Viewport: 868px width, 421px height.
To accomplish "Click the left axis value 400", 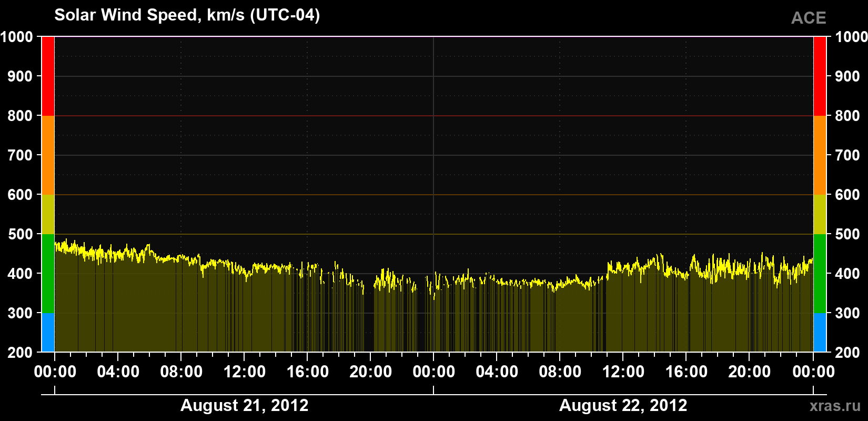I will pos(20,274).
